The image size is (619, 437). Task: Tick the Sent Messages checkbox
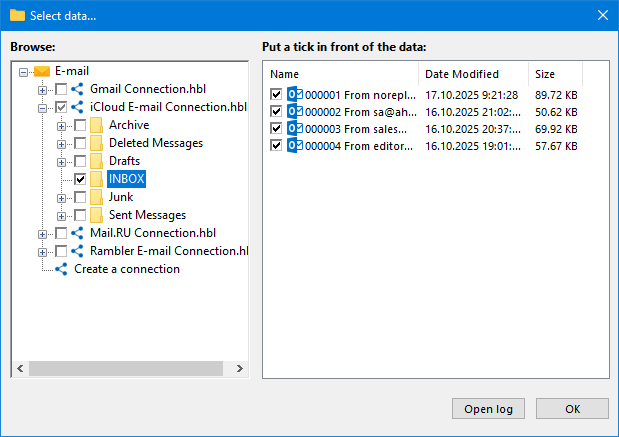pyautogui.click(x=80, y=215)
